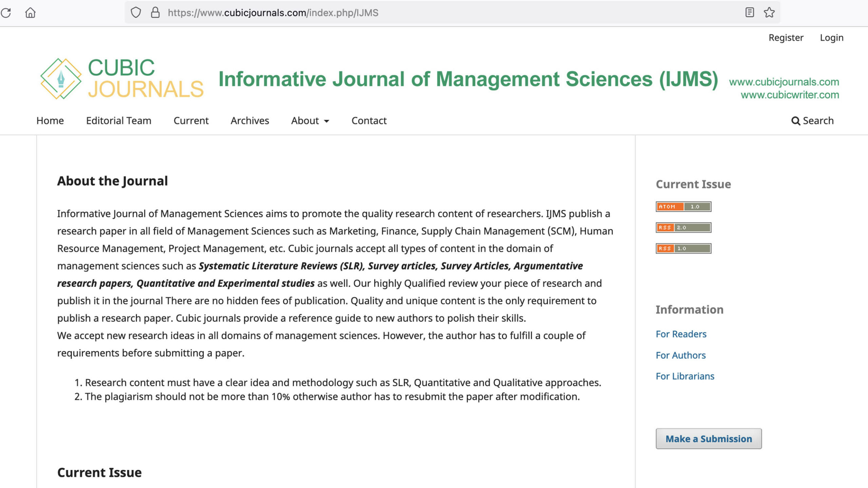868x488 pixels.
Task: Open the shield tracking protection icon
Action: click(x=136, y=13)
